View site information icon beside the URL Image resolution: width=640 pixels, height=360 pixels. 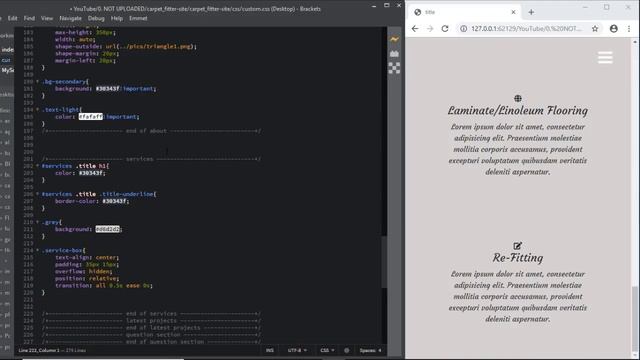pyautogui.click(x=464, y=29)
